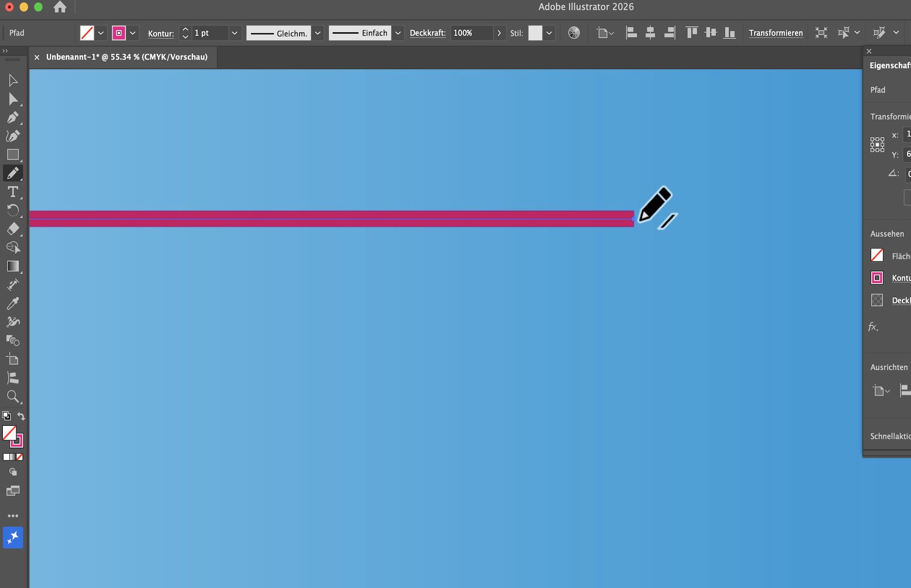Select the Rectangle tool

coord(13,155)
